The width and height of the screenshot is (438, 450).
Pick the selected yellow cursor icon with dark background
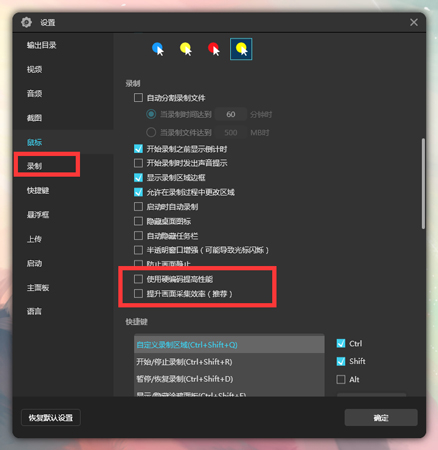tap(241, 49)
